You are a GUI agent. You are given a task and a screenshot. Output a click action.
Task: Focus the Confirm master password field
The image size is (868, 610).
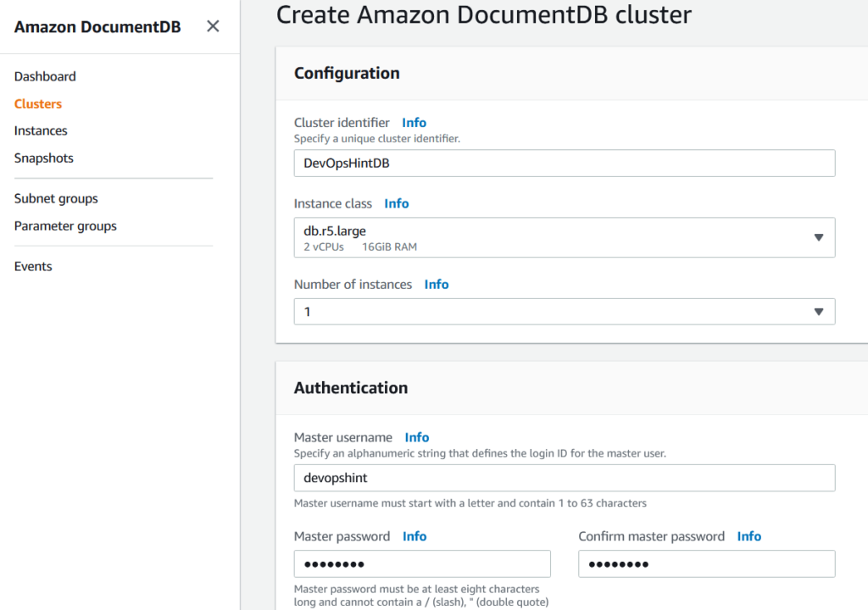tap(706, 564)
